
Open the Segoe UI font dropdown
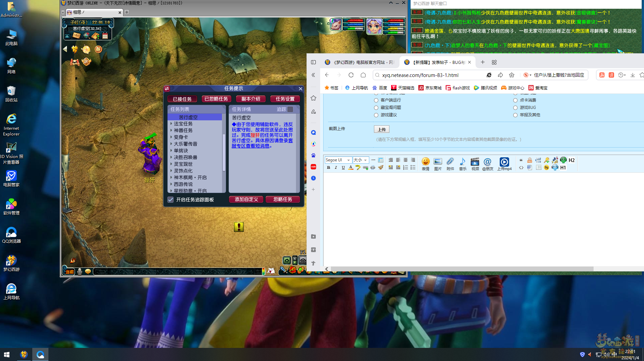(x=338, y=160)
